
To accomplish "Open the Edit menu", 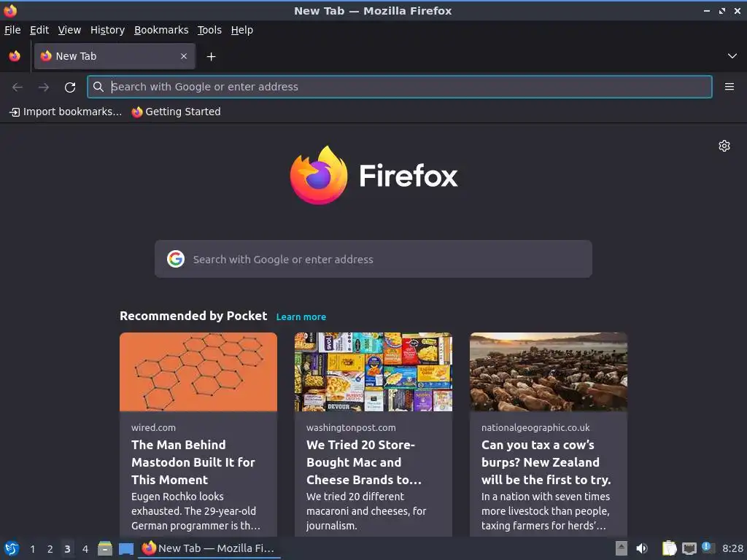I will tap(39, 30).
